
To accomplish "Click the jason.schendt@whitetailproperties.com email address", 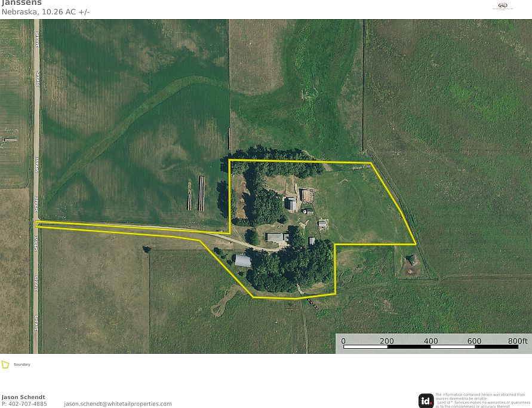I will [x=118, y=404].
